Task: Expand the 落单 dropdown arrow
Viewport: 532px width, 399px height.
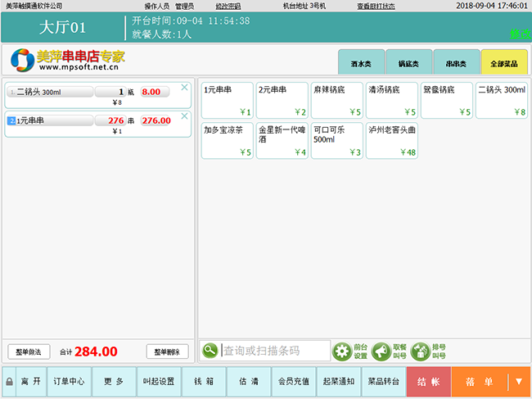Action: pos(519,382)
